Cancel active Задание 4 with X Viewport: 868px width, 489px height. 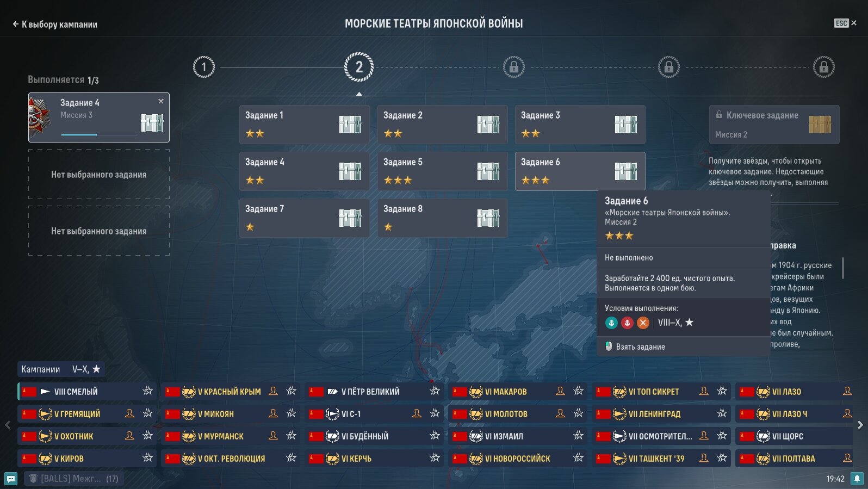pos(161,101)
